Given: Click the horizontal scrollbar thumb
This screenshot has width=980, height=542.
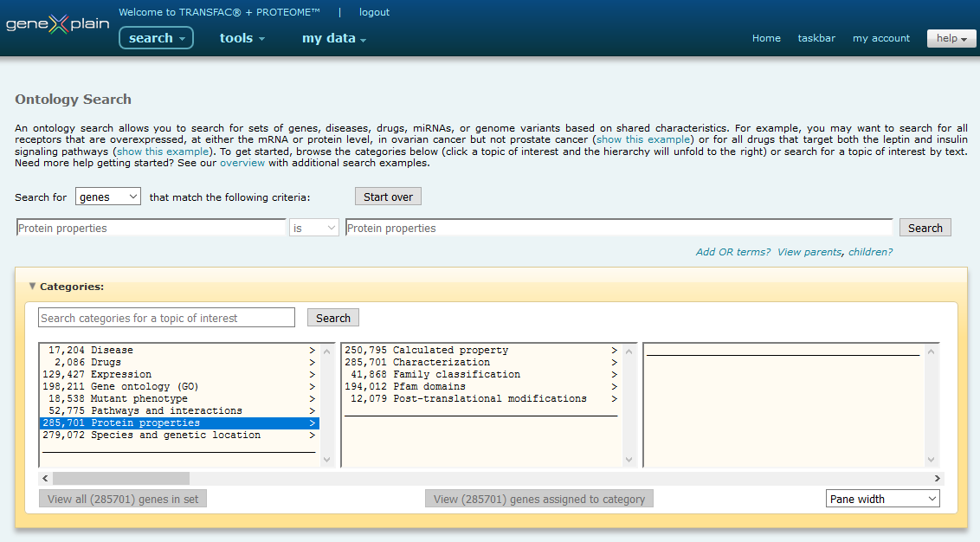Looking at the screenshot, I should (x=121, y=478).
